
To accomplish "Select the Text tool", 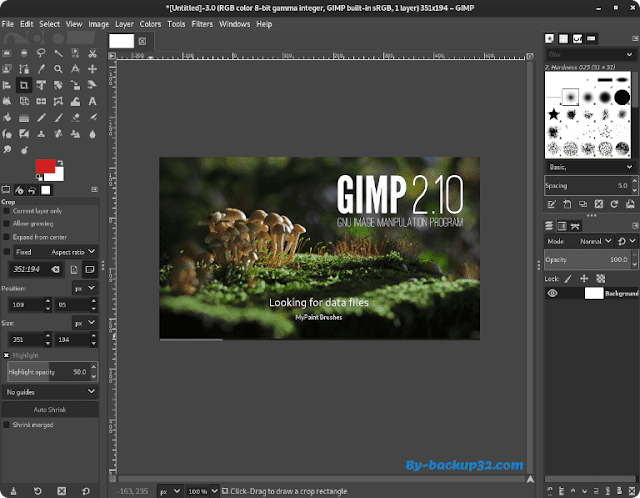I will pyautogui.click(x=93, y=101).
